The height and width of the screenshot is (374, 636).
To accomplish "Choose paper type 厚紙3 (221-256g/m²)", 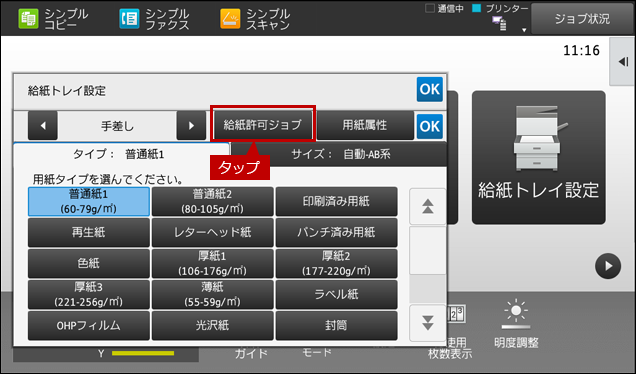I will coord(89,294).
